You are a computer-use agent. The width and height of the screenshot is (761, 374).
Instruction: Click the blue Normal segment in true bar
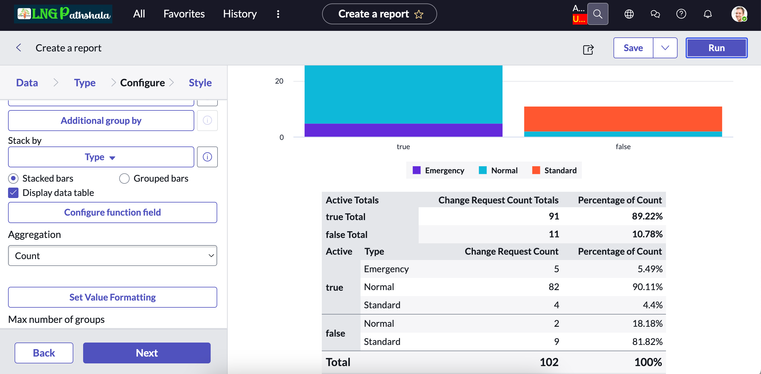[403, 95]
